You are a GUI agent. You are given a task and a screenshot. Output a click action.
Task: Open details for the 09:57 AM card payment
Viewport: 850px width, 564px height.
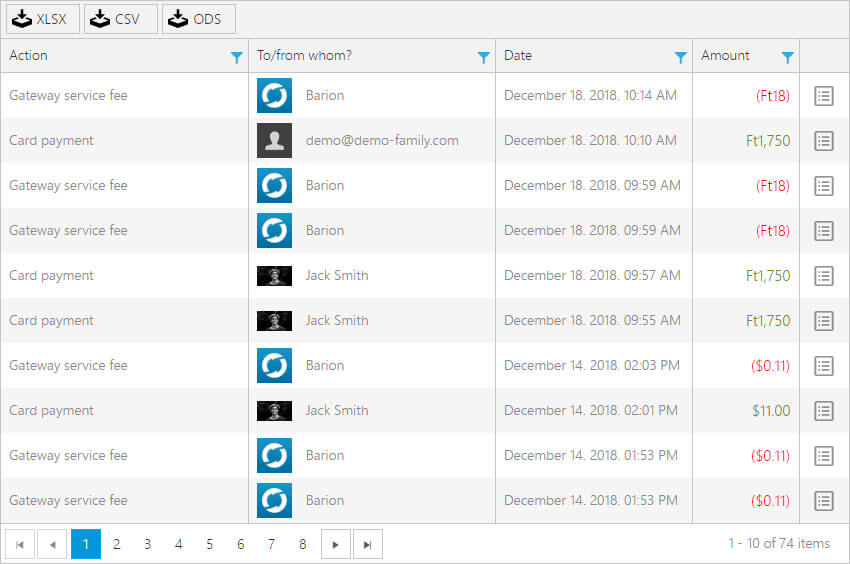823,276
